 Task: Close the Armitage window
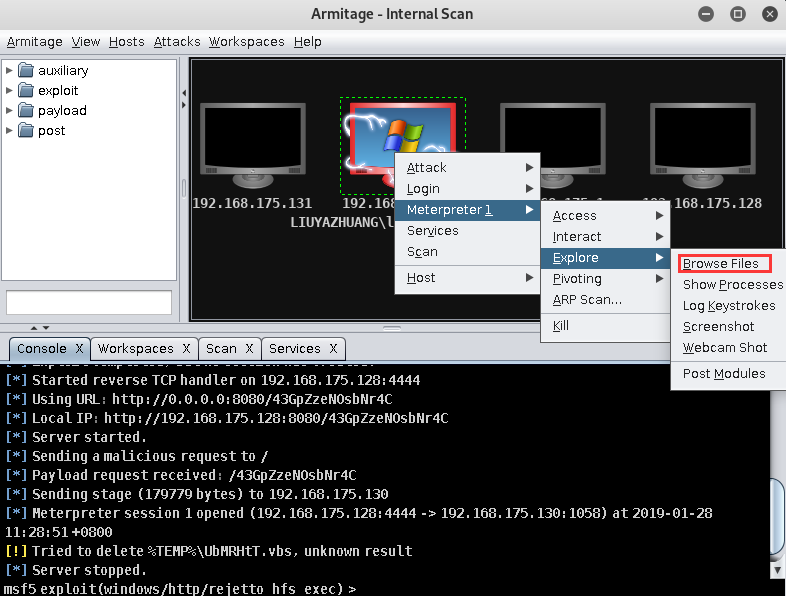[769, 14]
